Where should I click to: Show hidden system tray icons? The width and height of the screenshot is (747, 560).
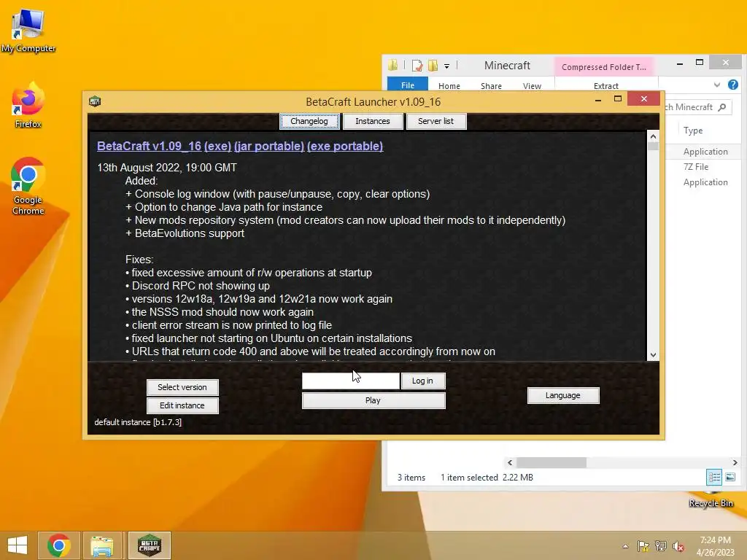point(625,546)
